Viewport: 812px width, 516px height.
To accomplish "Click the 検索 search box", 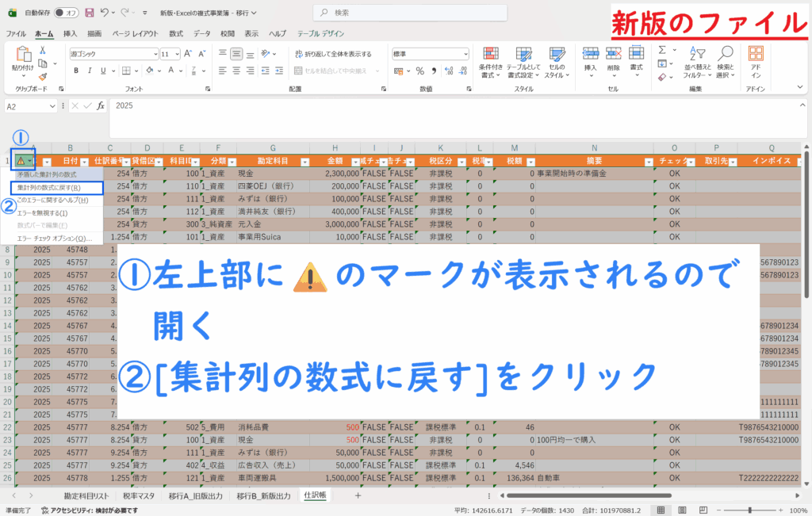I will point(412,13).
